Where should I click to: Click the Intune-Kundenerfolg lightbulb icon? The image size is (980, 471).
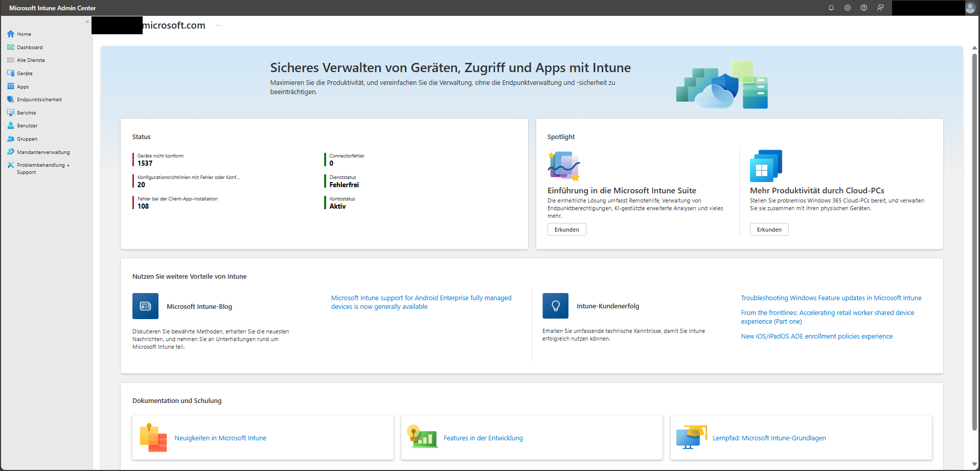tap(555, 306)
